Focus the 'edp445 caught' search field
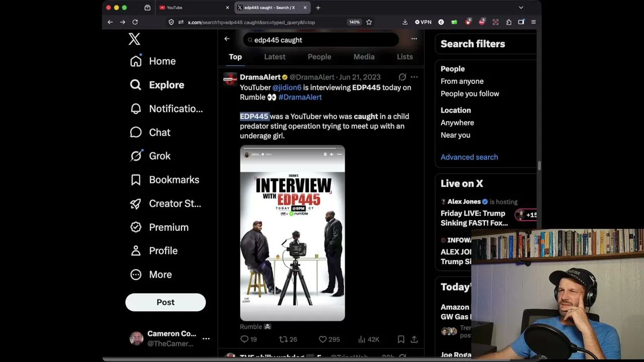644x362 pixels. click(321, 40)
